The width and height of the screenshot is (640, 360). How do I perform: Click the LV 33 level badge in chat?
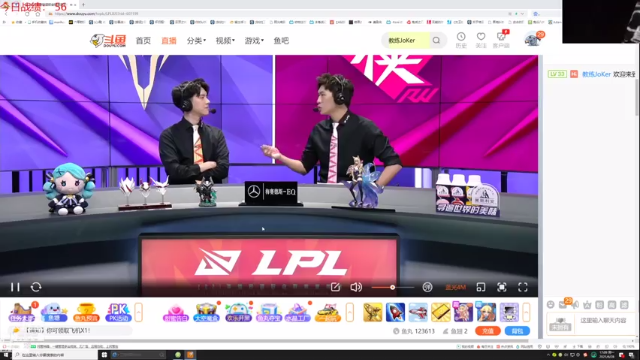point(557,74)
